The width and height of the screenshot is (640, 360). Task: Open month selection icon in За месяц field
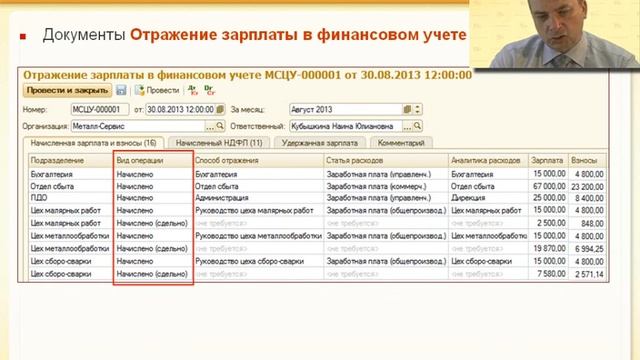pos(407,109)
